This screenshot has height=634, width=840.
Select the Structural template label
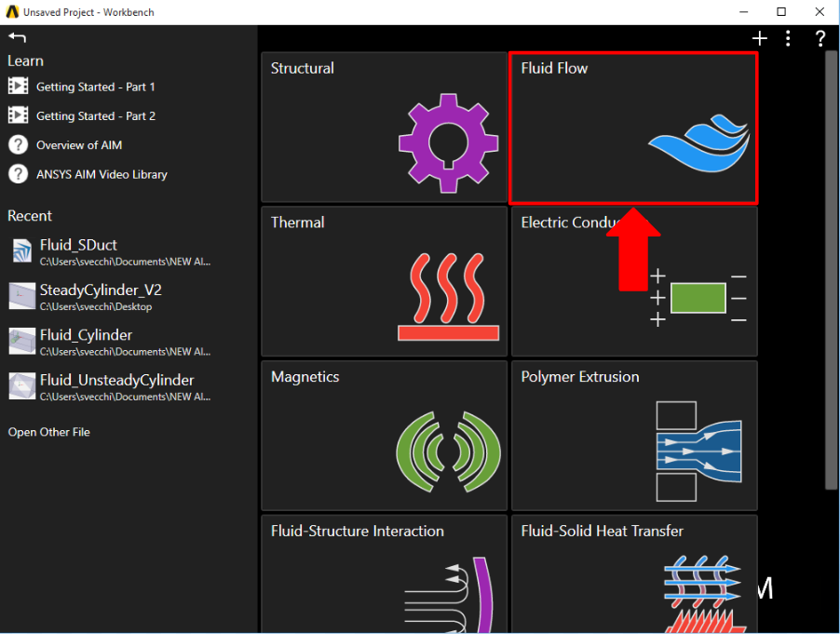tap(302, 68)
